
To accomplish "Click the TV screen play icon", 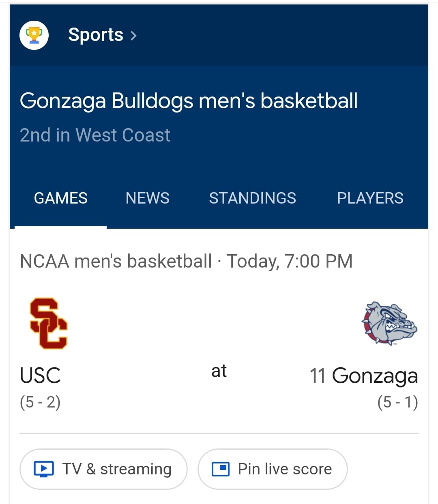I will (x=44, y=469).
